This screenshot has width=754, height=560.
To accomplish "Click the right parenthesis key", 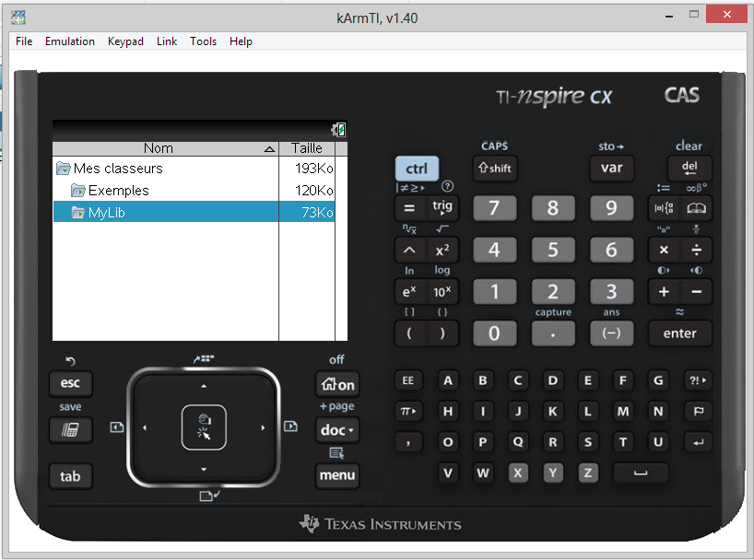I will 442,333.
